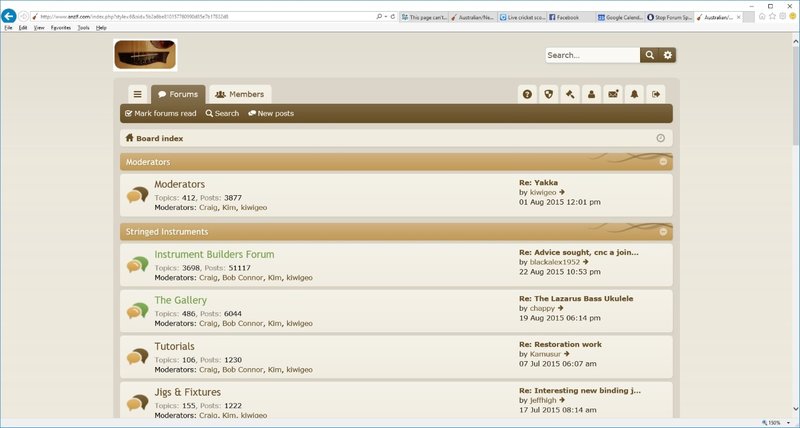
Task: View latest post arrow next to blackalex1952
Action: coord(585,262)
